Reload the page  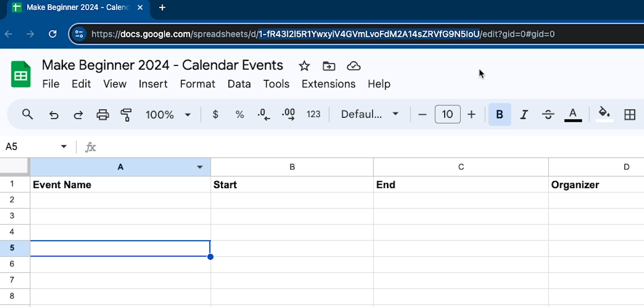click(x=53, y=34)
